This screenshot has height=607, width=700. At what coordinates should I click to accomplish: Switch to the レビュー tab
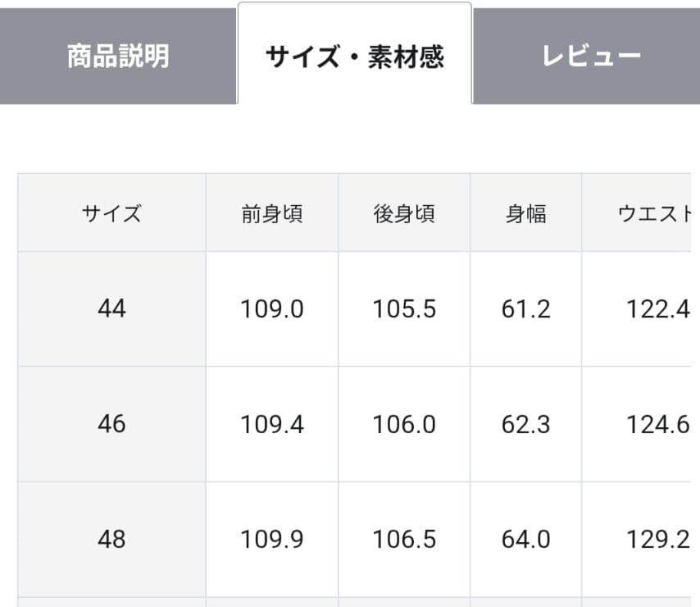590,57
